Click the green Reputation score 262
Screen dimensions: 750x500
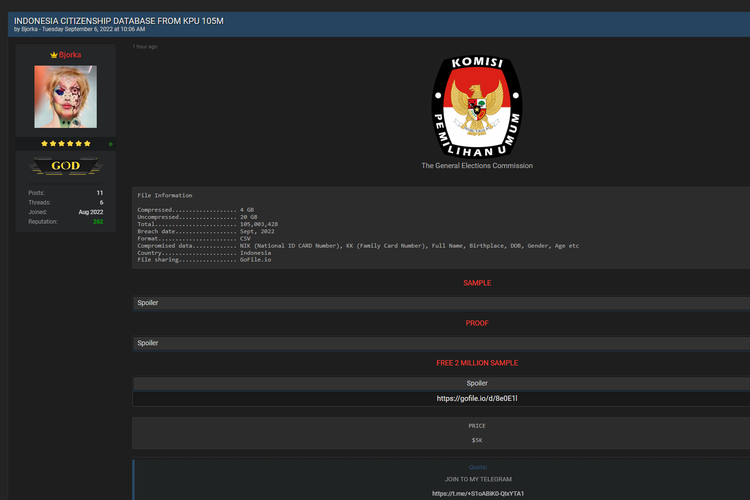(98, 222)
